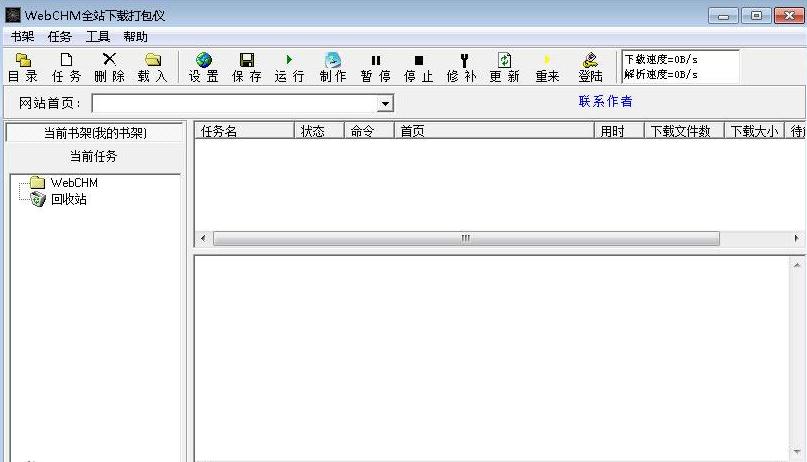This screenshot has height=462, width=807.
Task: Click the 修补 repair tool icon
Action: point(462,67)
